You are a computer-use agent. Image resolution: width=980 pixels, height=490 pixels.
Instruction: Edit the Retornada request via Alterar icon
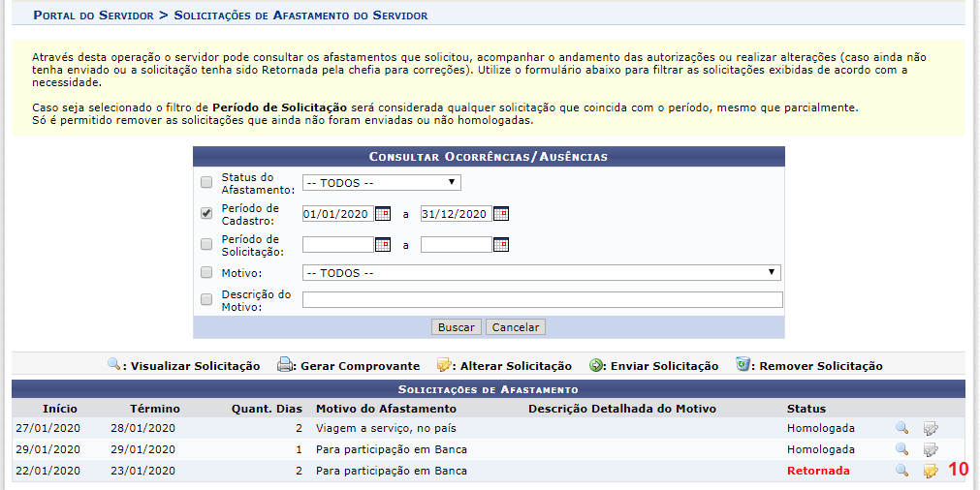click(931, 471)
